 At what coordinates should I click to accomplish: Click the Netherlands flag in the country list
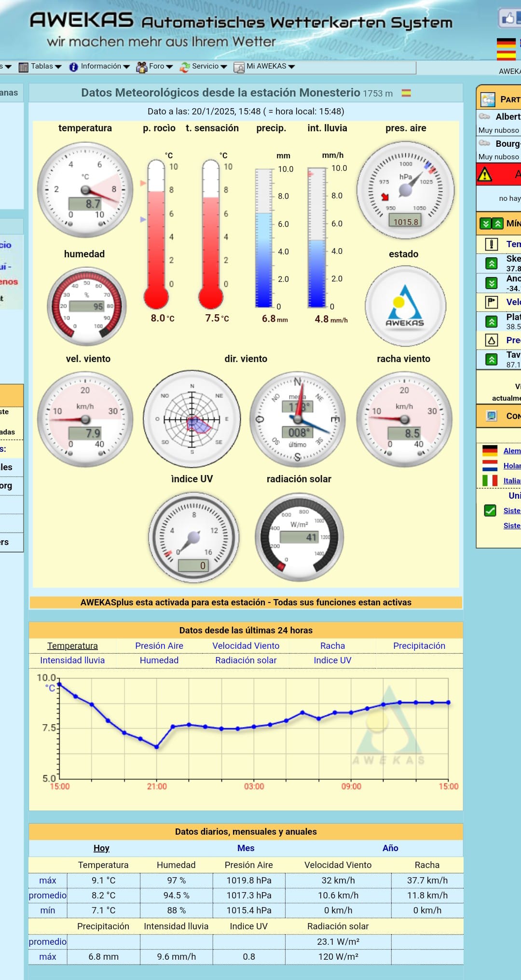[x=490, y=465]
